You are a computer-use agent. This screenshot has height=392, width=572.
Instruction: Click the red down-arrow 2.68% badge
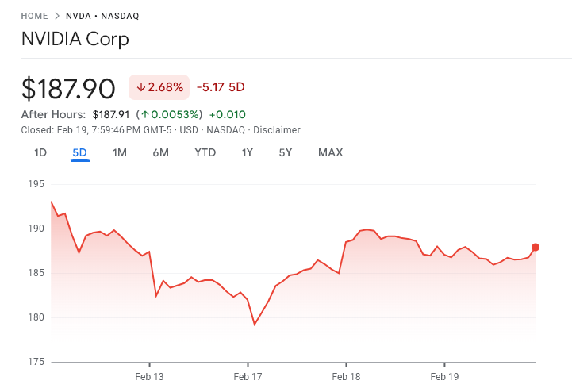coord(159,86)
